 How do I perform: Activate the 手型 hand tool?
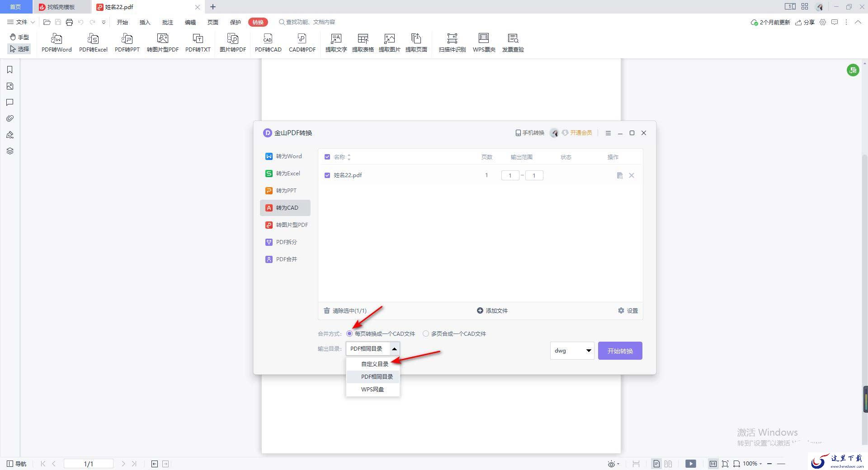pyautogui.click(x=19, y=37)
